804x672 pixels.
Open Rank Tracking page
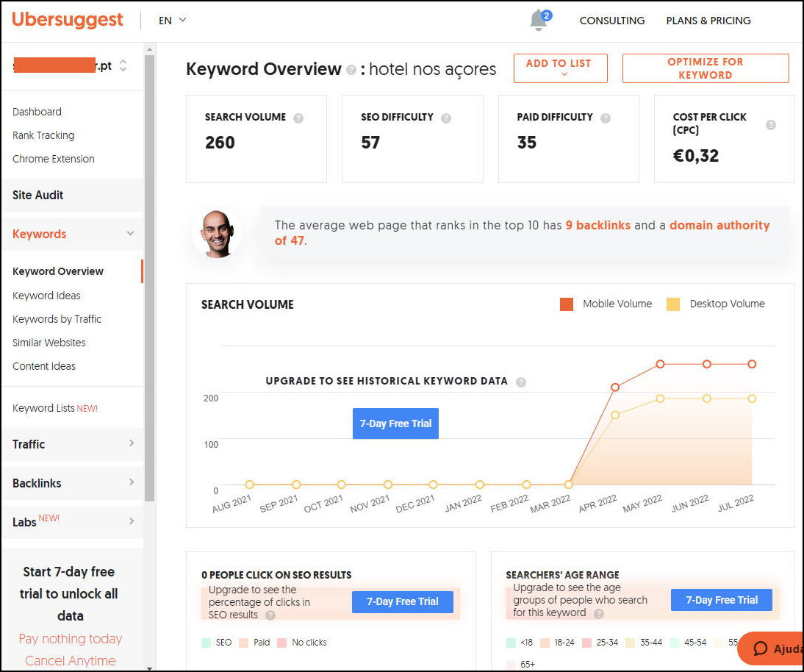pos(43,135)
